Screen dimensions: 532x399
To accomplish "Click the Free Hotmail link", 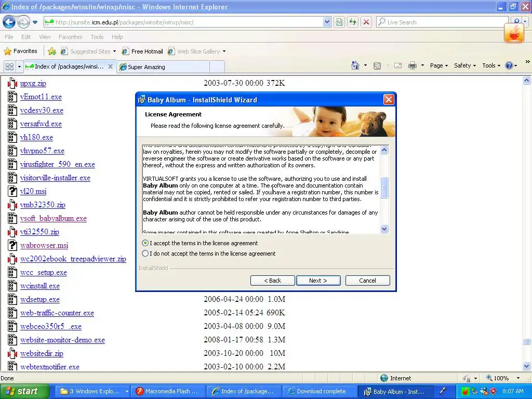I will pyautogui.click(x=143, y=51).
